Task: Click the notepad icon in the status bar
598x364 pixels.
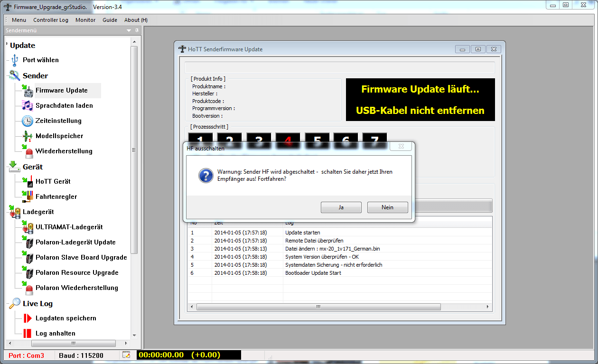Action: coord(126,355)
